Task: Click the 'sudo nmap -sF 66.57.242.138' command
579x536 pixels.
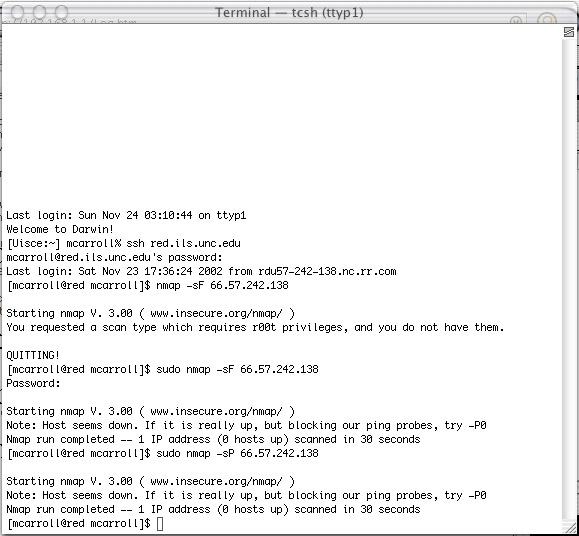Action: pos(237,369)
